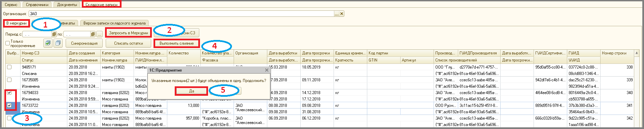
Task: Uncheck the row 16733722 selection box
Action: (x=9, y=105)
